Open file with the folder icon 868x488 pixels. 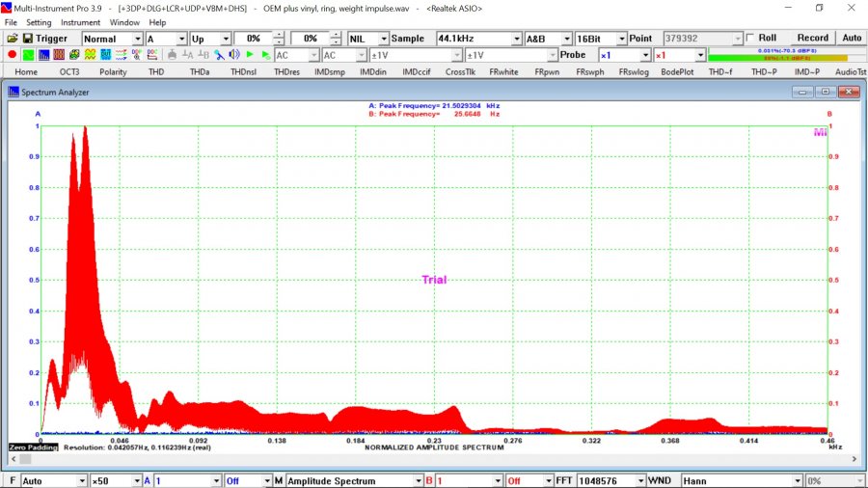point(12,39)
